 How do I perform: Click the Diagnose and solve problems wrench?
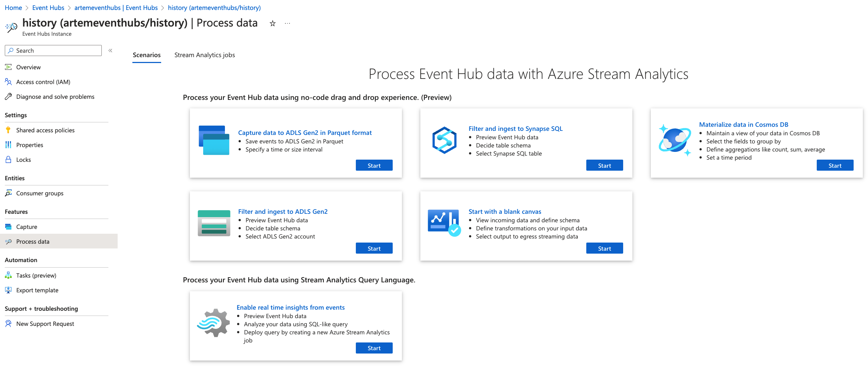click(x=8, y=97)
